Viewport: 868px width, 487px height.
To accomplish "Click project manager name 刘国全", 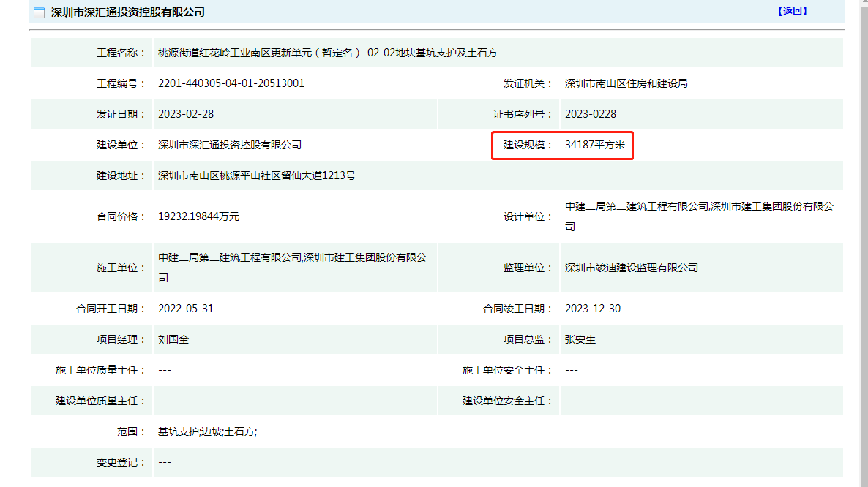I will (x=173, y=339).
